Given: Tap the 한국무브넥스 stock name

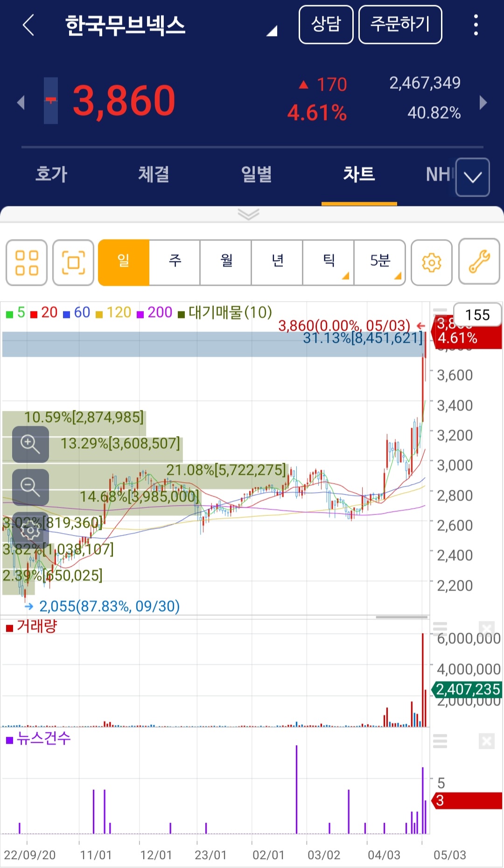Looking at the screenshot, I should tap(125, 25).
